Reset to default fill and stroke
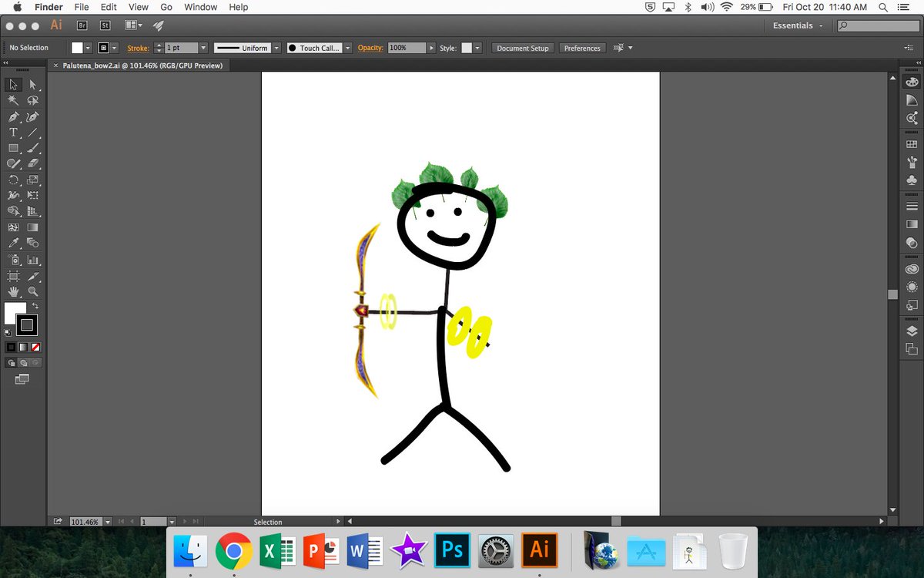This screenshot has height=578, width=924. click(8, 333)
